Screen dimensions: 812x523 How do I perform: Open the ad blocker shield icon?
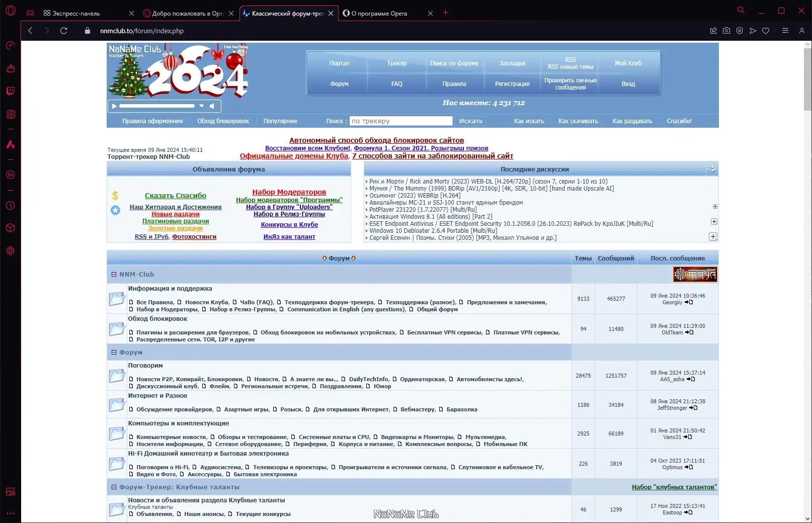point(740,31)
